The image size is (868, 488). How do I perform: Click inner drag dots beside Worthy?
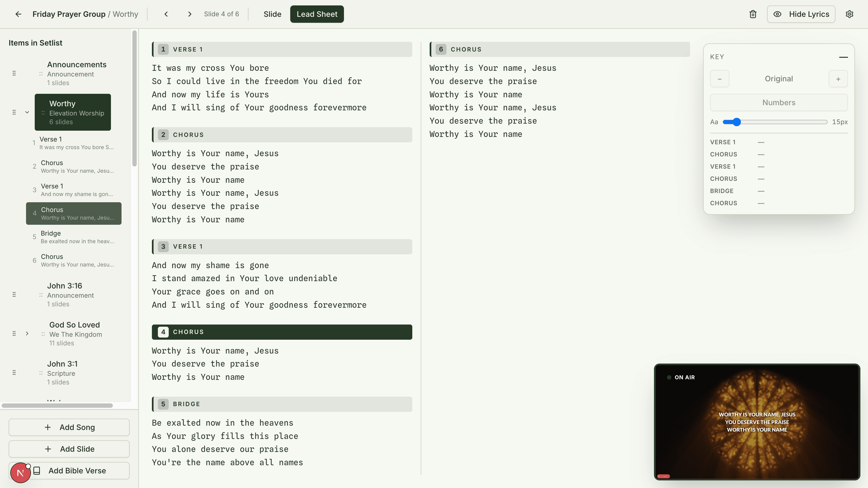(43, 113)
